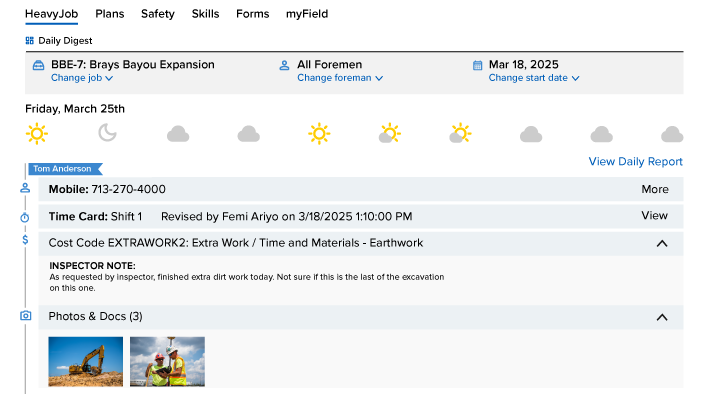
Task: Open the Change start date dropdown
Action: (534, 78)
